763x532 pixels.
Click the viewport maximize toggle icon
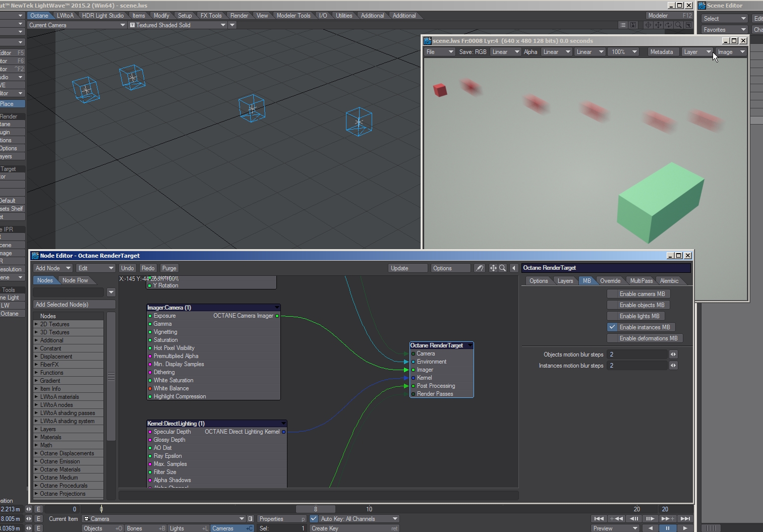688,25
